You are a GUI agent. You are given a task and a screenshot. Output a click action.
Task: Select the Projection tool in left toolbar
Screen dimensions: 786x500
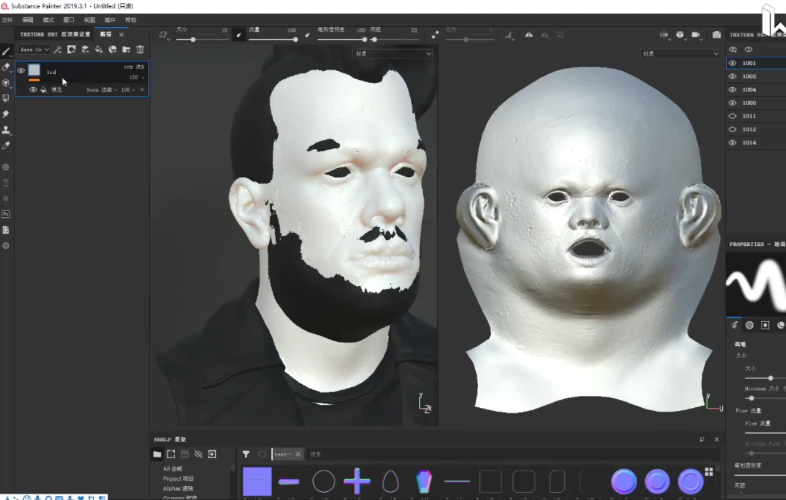(6, 83)
